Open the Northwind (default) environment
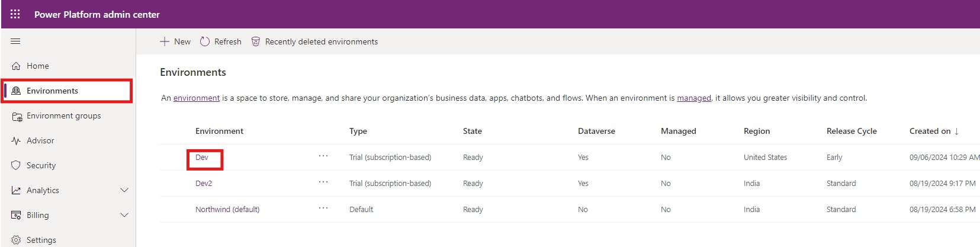 click(x=227, y=209)
